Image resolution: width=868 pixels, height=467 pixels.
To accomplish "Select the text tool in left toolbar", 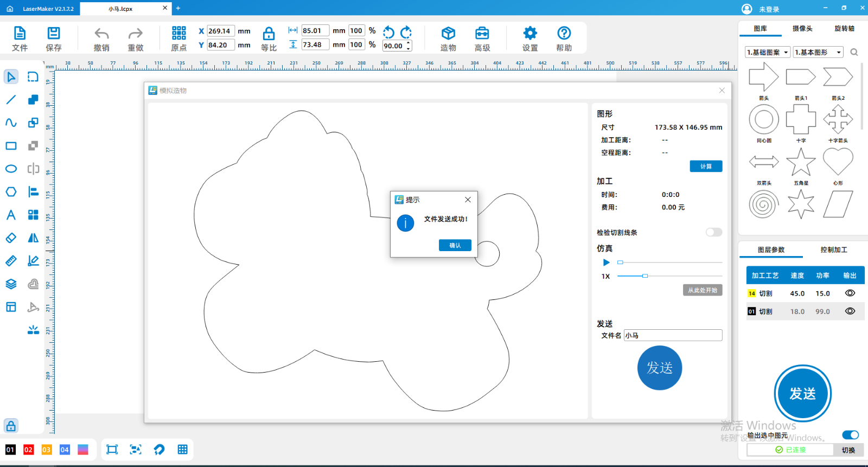I will pos(11,215).
